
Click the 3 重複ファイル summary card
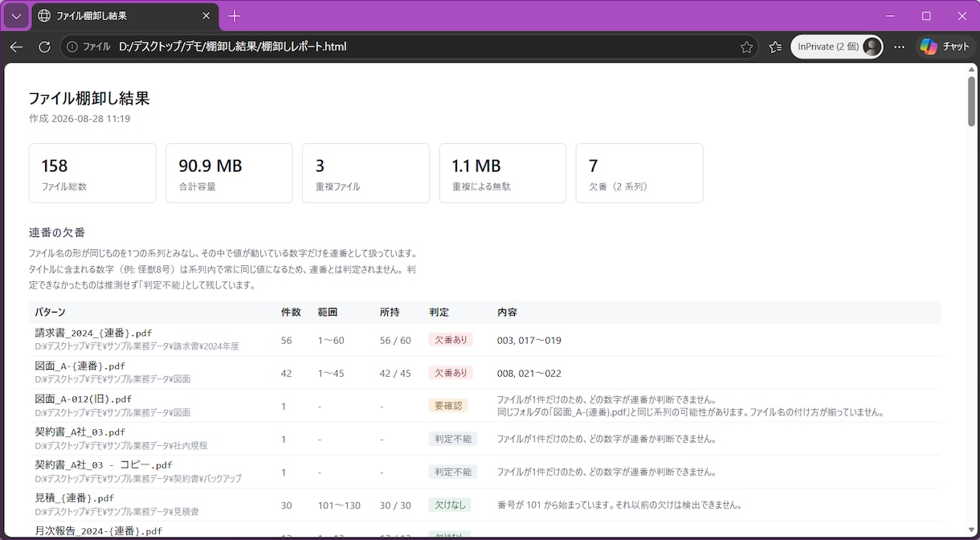(x=365, y=173)
